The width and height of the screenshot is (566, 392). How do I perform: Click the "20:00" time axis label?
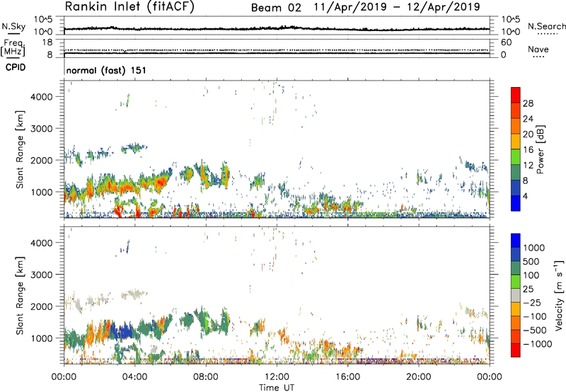click(x=419, y=377)
